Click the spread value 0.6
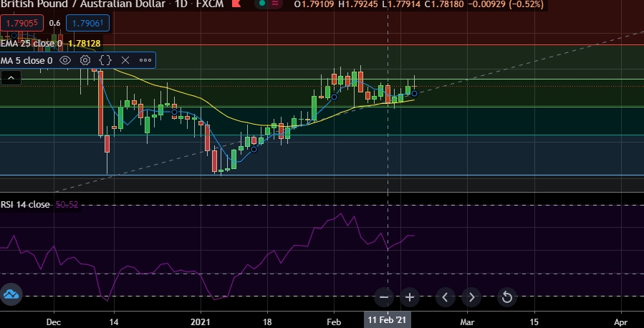Viewport: 644px width, 328px height. click(54, 24)
